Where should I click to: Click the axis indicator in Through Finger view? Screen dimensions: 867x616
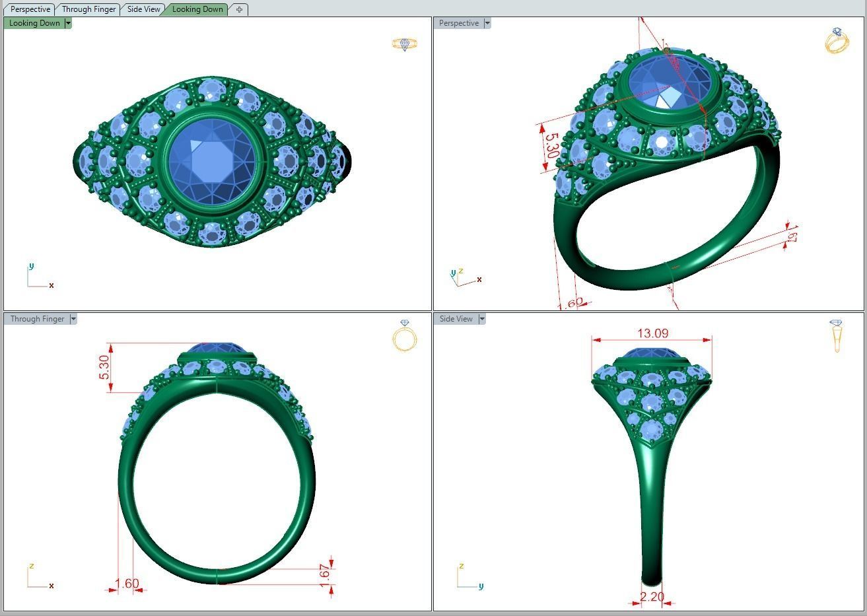(x=40, y=576)
